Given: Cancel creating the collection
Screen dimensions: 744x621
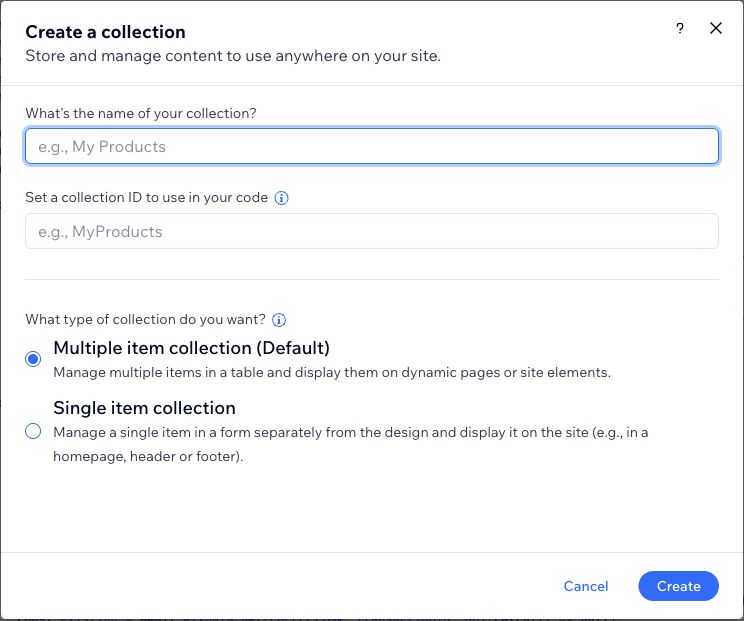Looking at the screenshot, I should (586, 586).
